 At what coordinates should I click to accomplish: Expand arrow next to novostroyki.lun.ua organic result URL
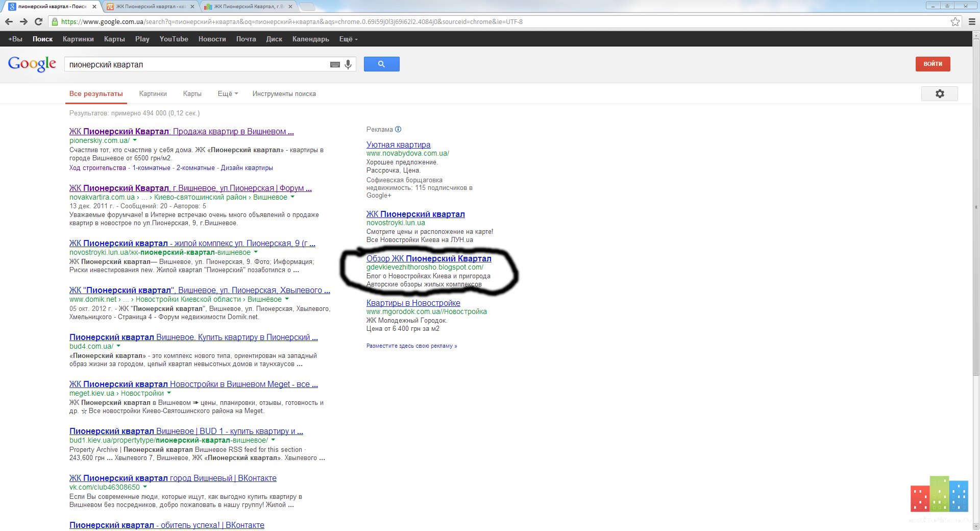[256, 252]
